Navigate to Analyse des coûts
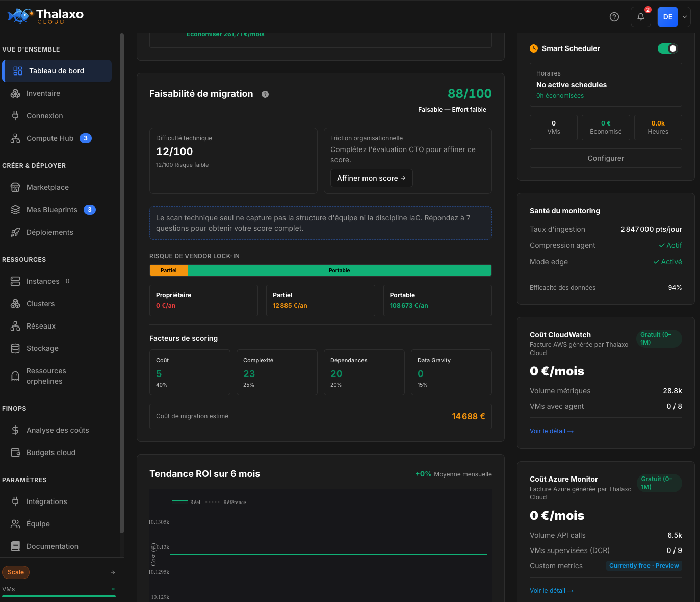700x602 pixels. [x=57, y=430]
